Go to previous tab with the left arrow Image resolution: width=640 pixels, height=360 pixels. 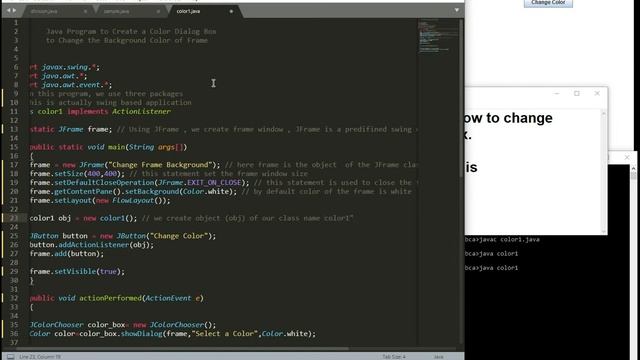(8, 10)
